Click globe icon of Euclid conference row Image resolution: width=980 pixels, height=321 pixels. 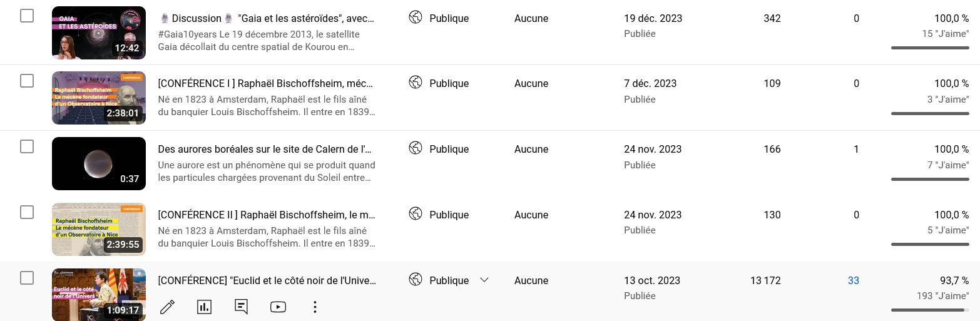tap(415, 280)
